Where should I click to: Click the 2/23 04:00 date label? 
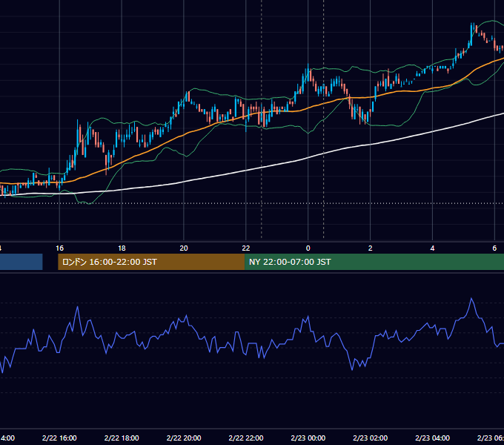point(432,438)
